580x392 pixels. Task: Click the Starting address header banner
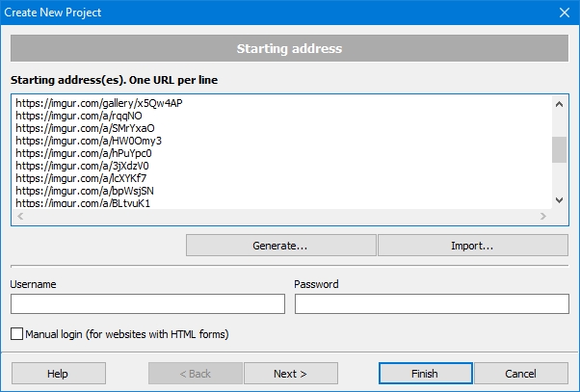pyautogui.click(x=289, y=48)
